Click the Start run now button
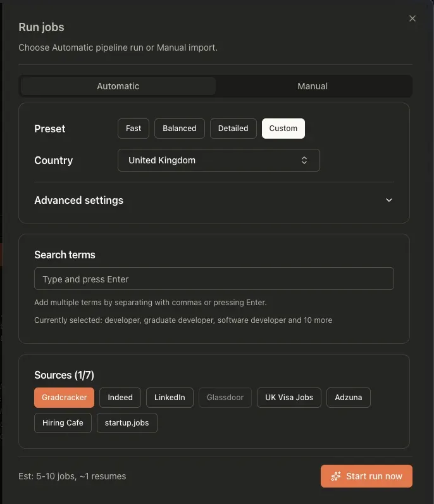Image resolution: width=434 pixels, height=504 pixels. [x=366, y=476]
